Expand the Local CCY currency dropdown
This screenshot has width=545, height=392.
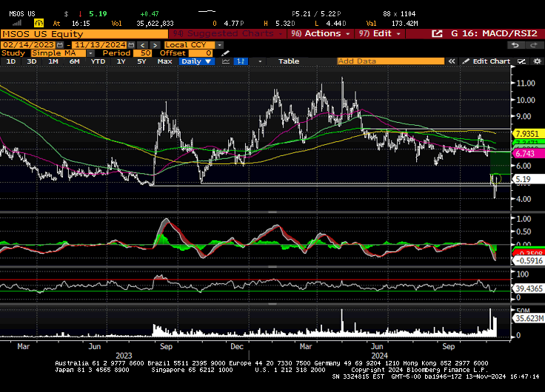point(219,45)
